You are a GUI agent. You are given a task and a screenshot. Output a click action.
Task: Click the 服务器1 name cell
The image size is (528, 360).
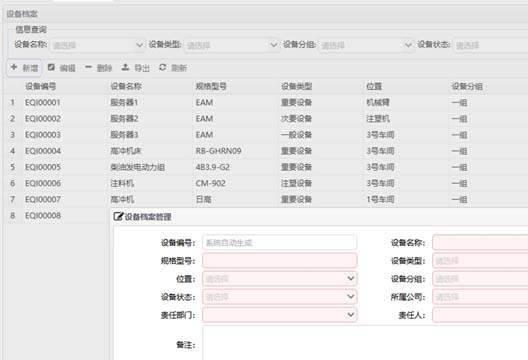(124, 102)
